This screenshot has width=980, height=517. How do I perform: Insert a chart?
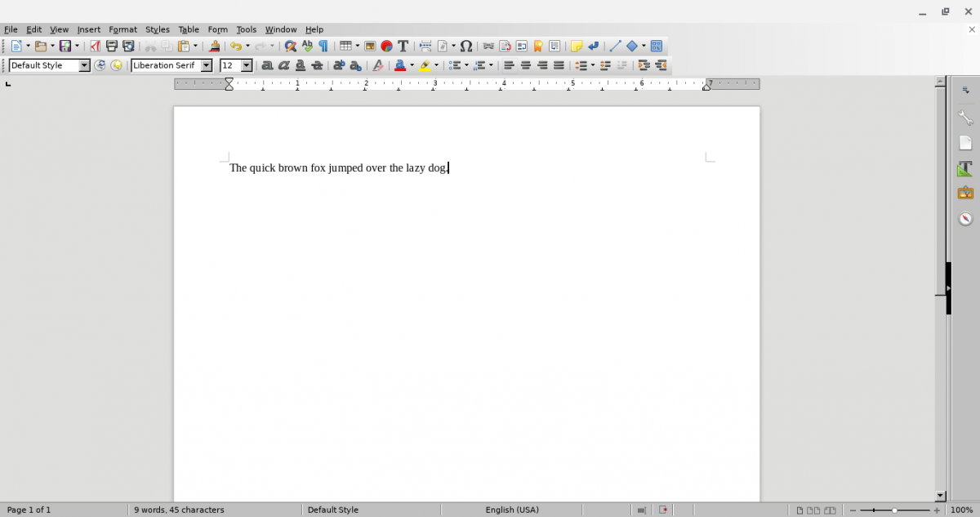tap(386, 47)
